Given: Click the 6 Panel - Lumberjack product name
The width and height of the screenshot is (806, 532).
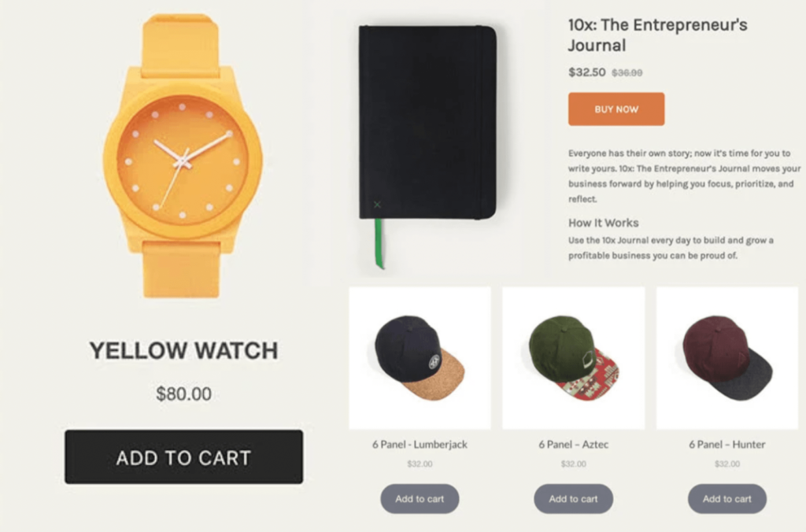Looking at the screenshot, I should tap(420, 444).
